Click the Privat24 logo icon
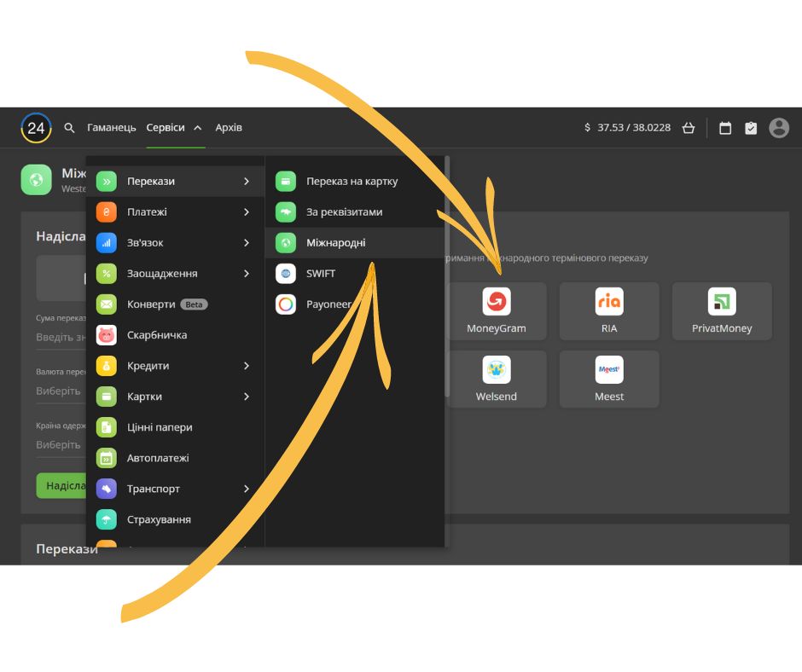 click(x=36, y=128)
